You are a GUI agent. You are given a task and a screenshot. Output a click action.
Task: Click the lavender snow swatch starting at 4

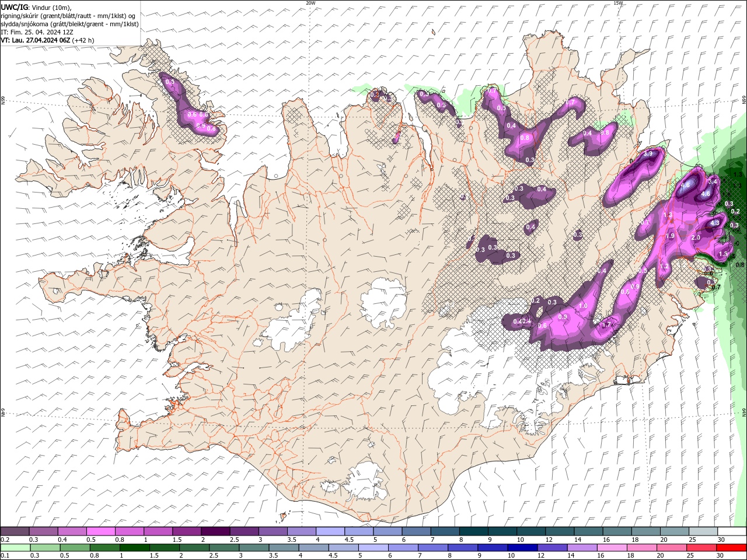click(330, 531)
